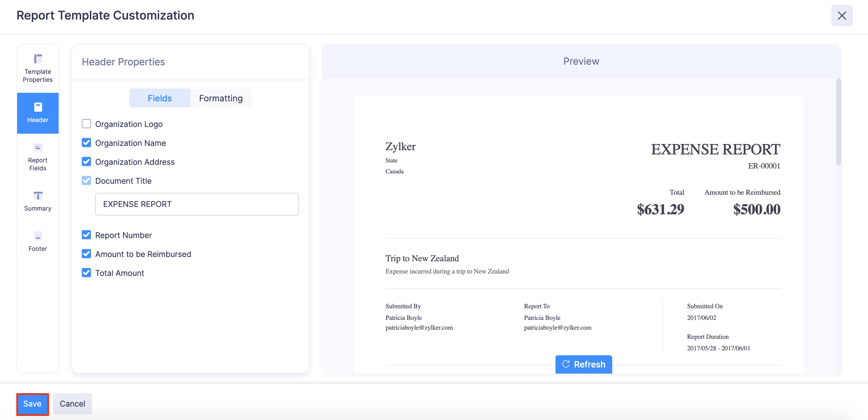The width and height of the screenshot is (868, 420).
Task: Open Template Properties sidebar icon
Action: (38, 59)
